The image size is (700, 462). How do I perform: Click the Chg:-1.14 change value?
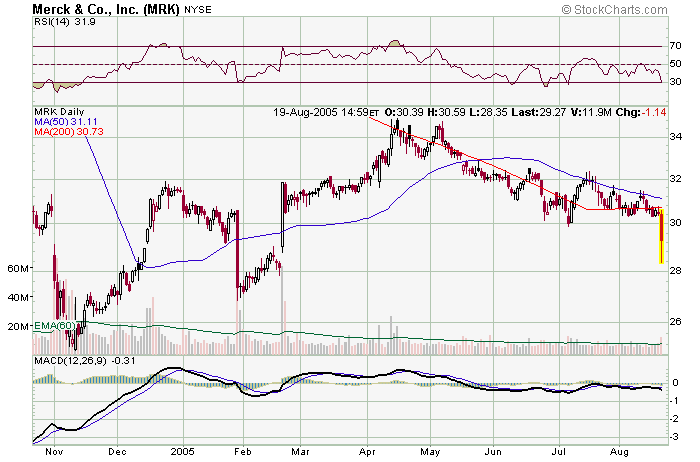(641, 112)
